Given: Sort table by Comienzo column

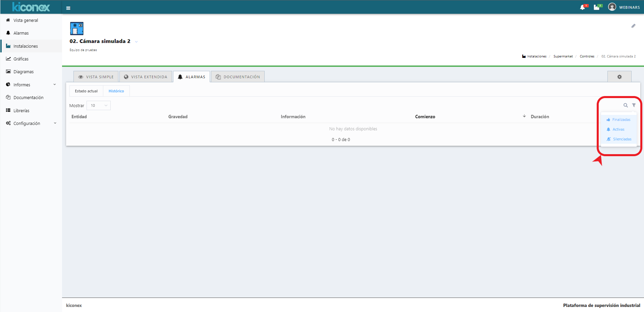Looking at the screenshot, I should pos(425,117).
